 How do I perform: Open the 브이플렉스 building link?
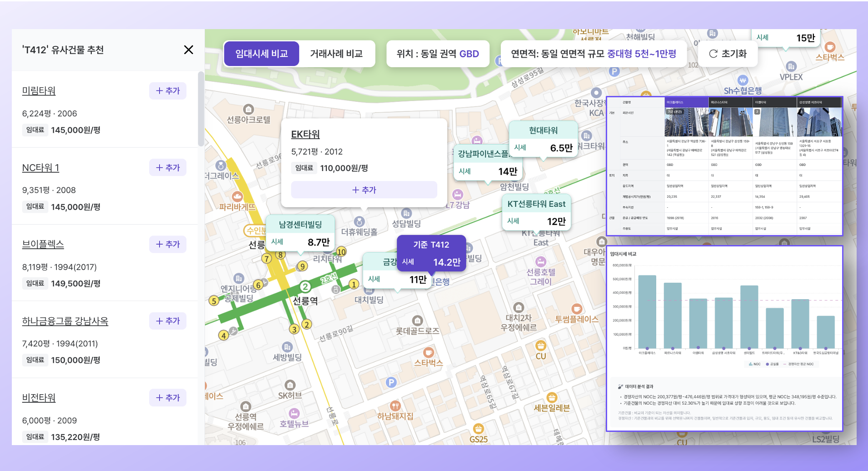tap(43, 244)
